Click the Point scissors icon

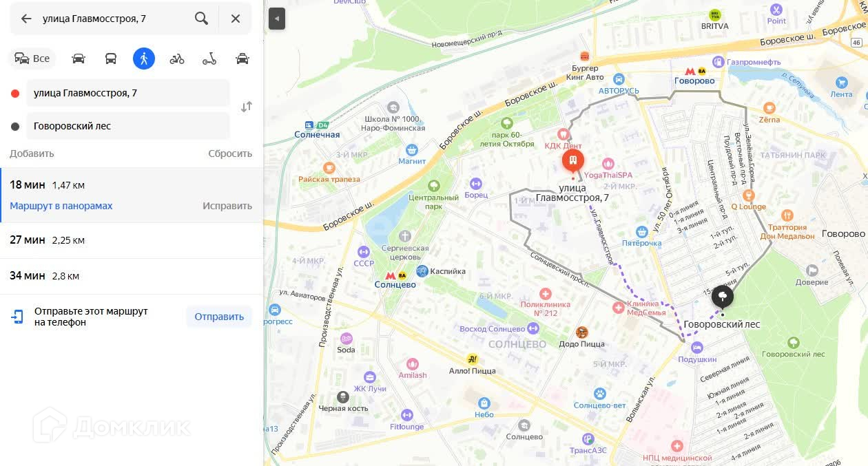pyautogui.click(x=776, y=10)
